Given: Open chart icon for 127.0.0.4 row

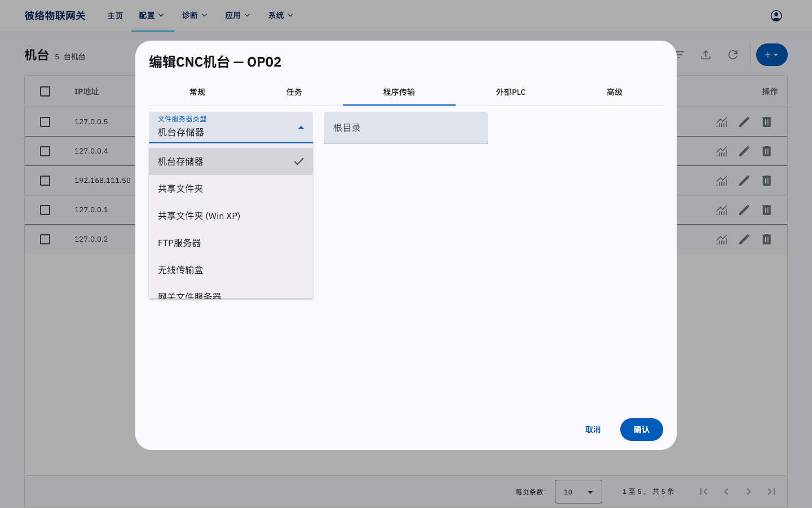Looking at the screenshot, I should (x=722, y=151).
